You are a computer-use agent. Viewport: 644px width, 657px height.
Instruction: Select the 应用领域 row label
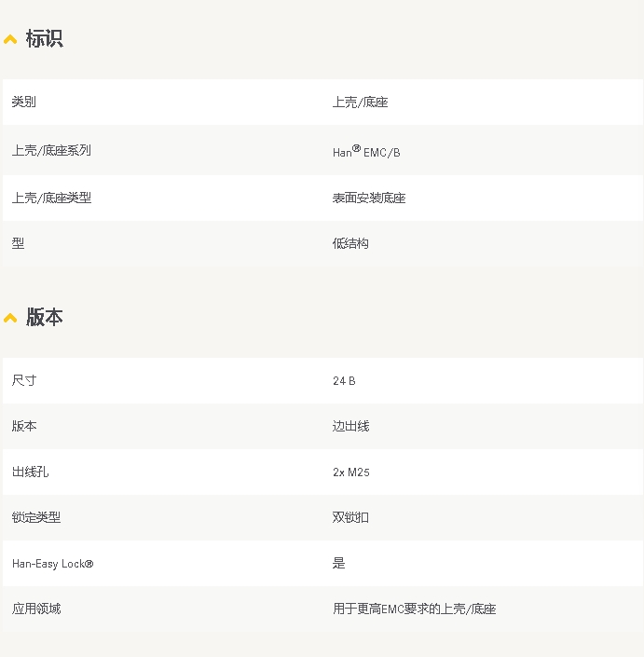coord(36,609)
